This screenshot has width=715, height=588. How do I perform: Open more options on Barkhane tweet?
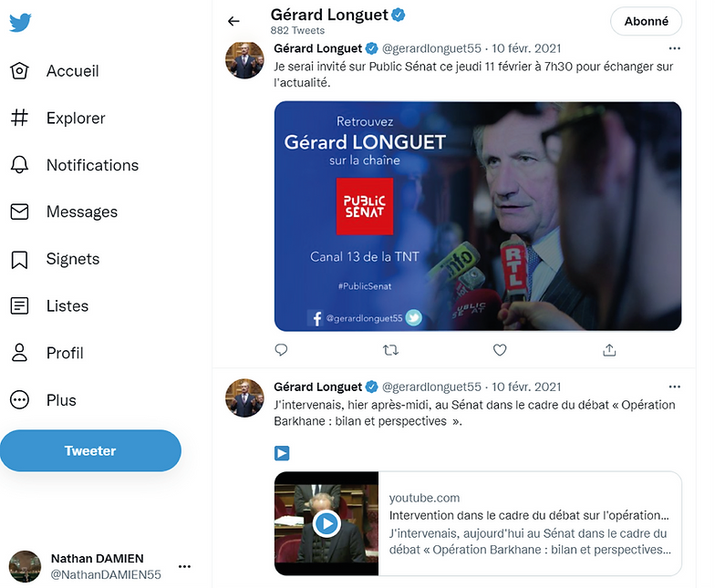tap(674, 387)
